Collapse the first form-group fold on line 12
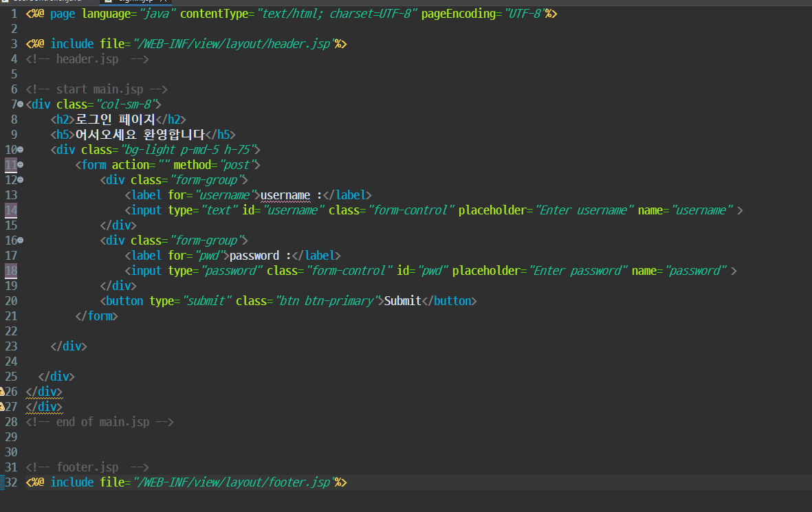Image resolution: width=812 pixels, height=512 pixels. (x=20, y=179)
